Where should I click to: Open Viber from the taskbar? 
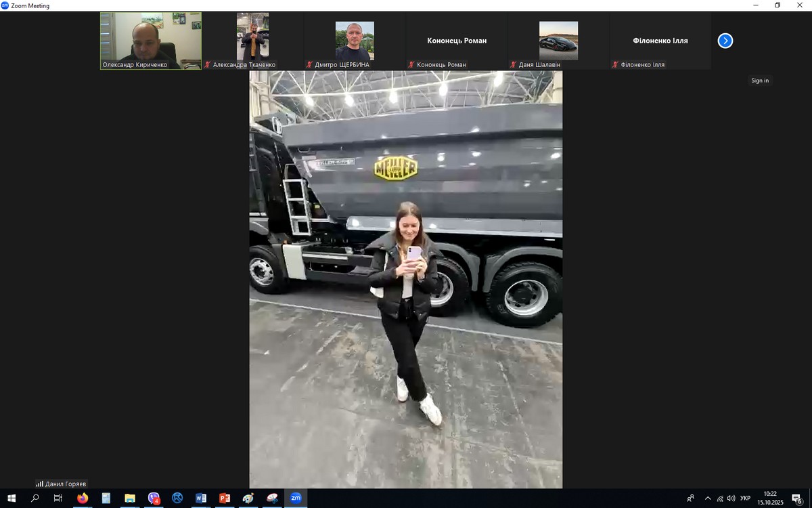point(154,499)
